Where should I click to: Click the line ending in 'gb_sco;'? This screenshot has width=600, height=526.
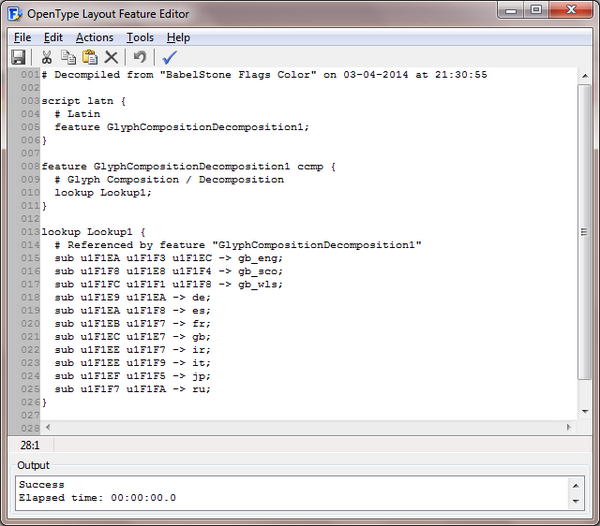168,271
